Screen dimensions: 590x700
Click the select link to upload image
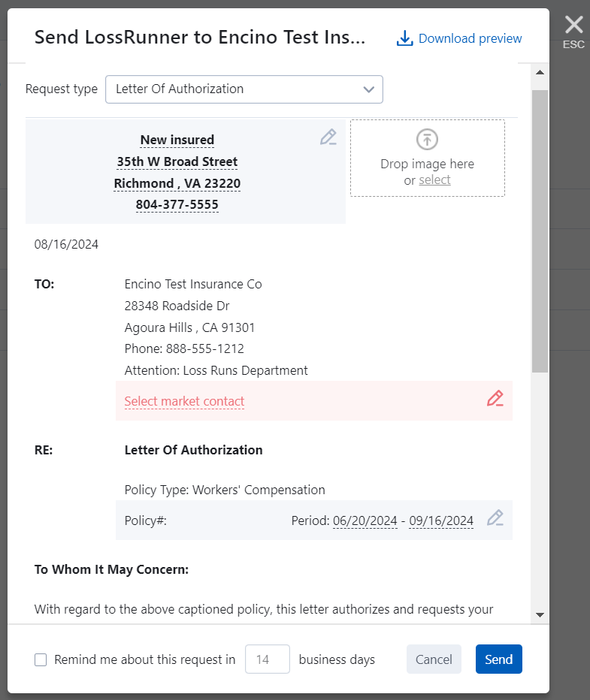434,180
